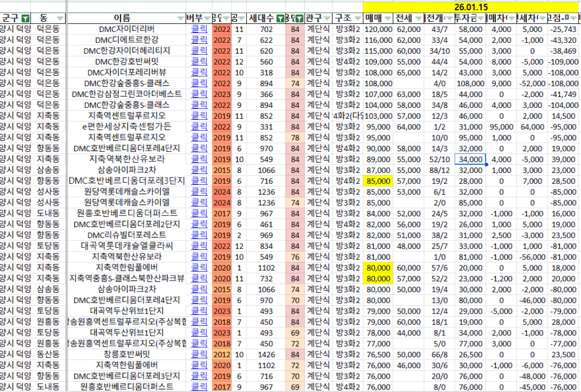Select the yellow 26.01.15 date header cell
Image resolution: width=581 pixels, height=392 pixels.
471,6
